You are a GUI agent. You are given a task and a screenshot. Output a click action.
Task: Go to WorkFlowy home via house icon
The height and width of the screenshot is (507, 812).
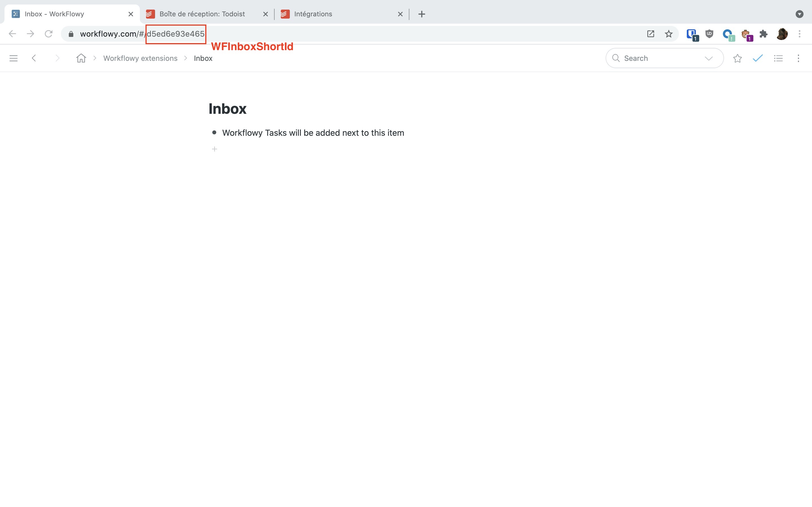coord(81,58)
